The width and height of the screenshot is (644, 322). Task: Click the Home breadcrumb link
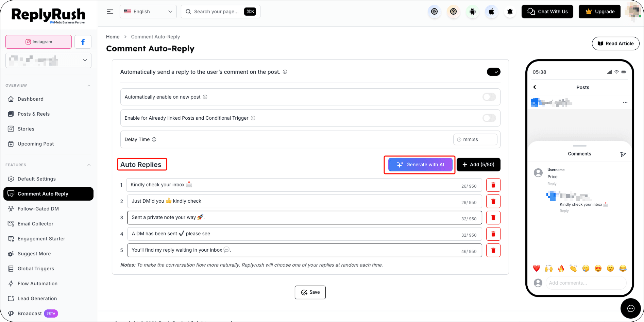(113, 37)
